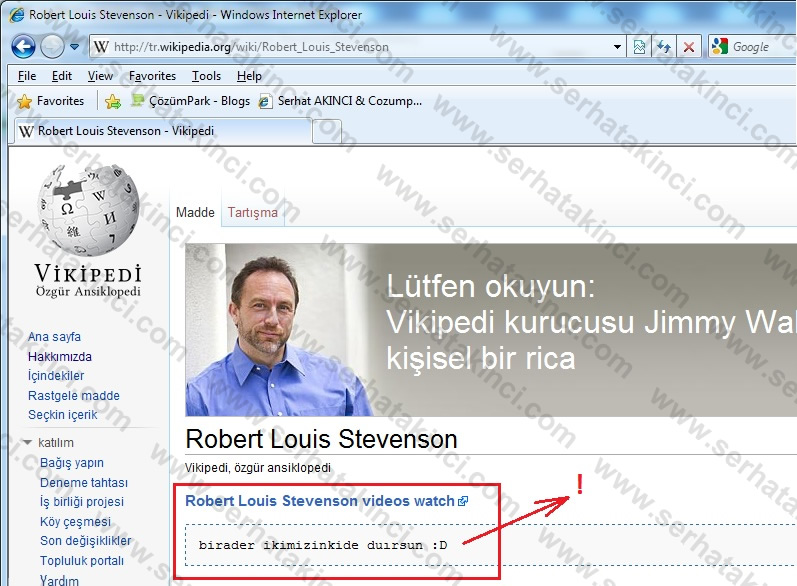
Task: Click the Compatibility View icon
Action: (x=639, y=47)
